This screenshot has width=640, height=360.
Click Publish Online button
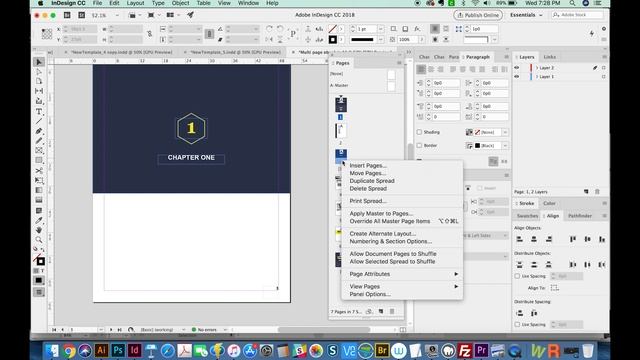pyautogui.click(x=478, y=15)
